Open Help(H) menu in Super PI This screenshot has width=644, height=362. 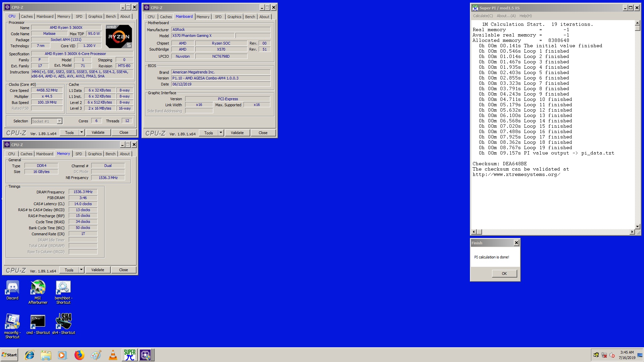coord(526,16)
